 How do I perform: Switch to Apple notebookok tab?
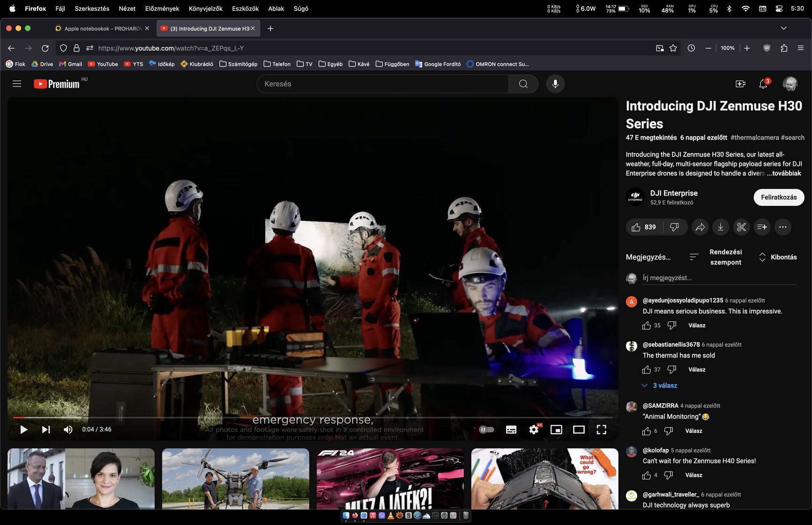(x=102, y=29)
